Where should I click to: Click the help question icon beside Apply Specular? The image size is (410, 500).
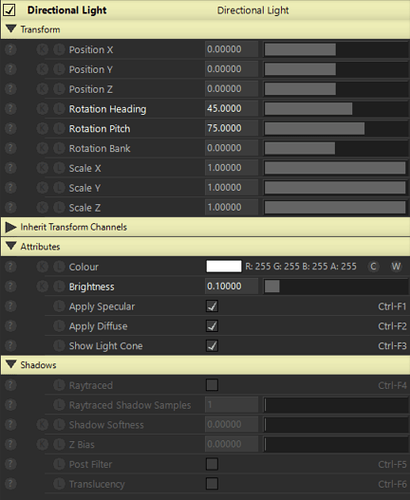click(10, 306)
